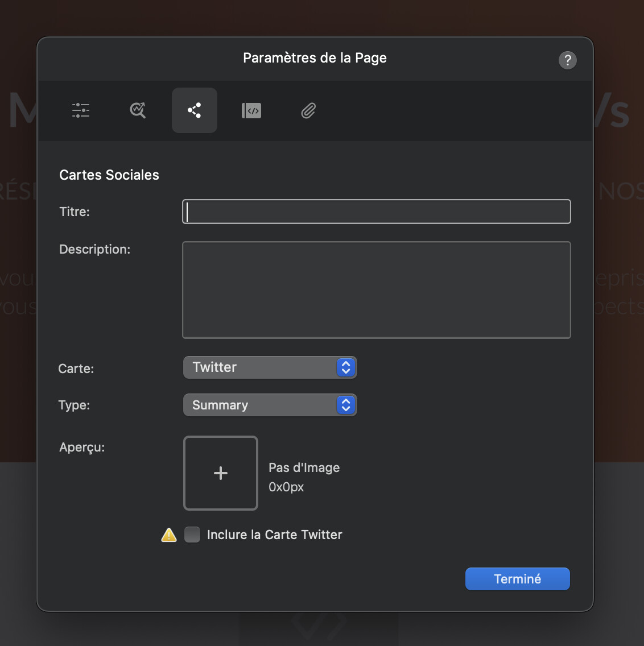
Task: Click the 'Paramètres de la Page' dialog title
Action: pyautogui.click(x=315, y=58)
